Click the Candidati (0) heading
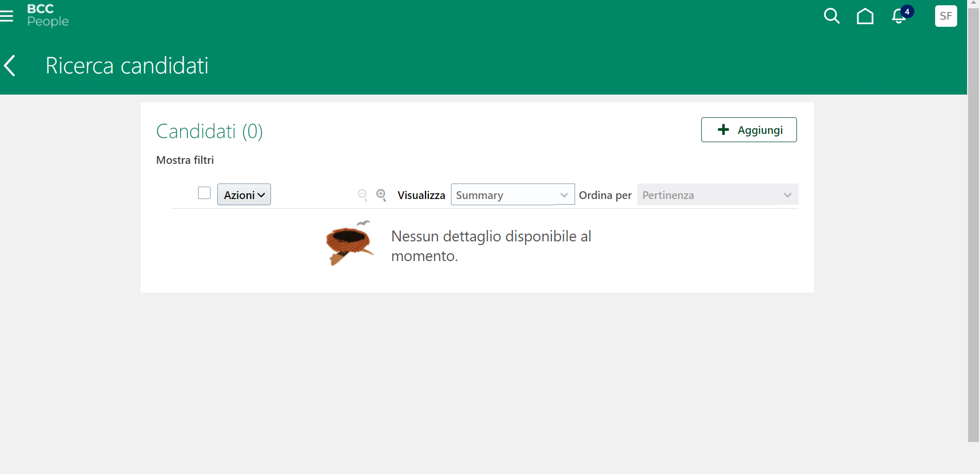Image resolution: width=980 pixels, height=474 pixels. (209, 131)
